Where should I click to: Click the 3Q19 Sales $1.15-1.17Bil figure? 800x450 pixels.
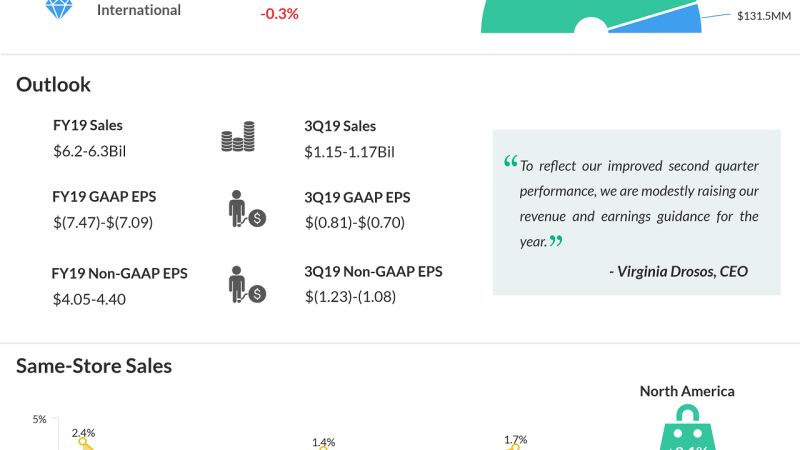(350, 151)
